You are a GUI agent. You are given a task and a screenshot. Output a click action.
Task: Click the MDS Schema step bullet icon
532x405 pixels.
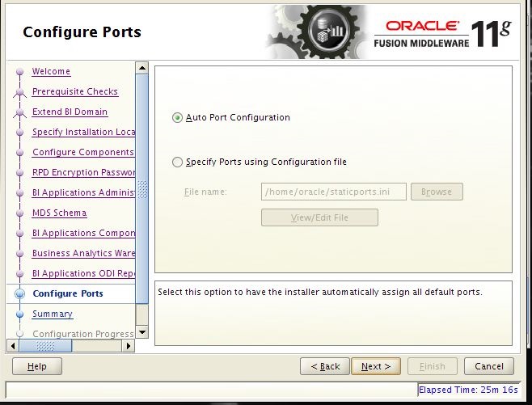(x=19, y=213)
